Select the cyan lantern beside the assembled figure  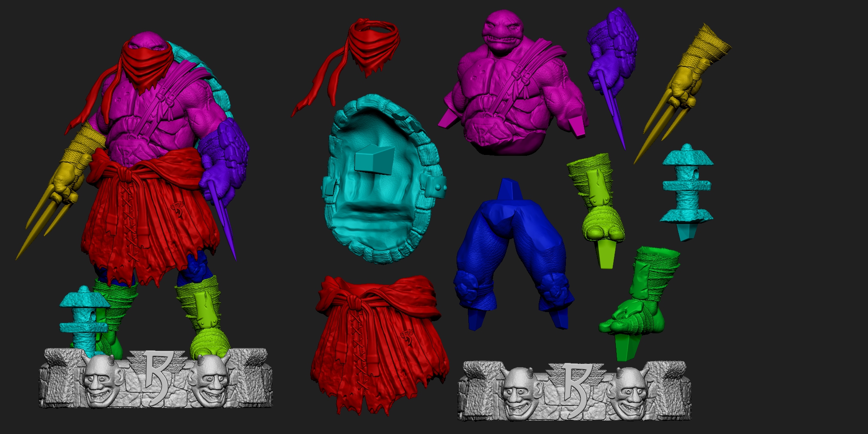click(x=84, y=319)
